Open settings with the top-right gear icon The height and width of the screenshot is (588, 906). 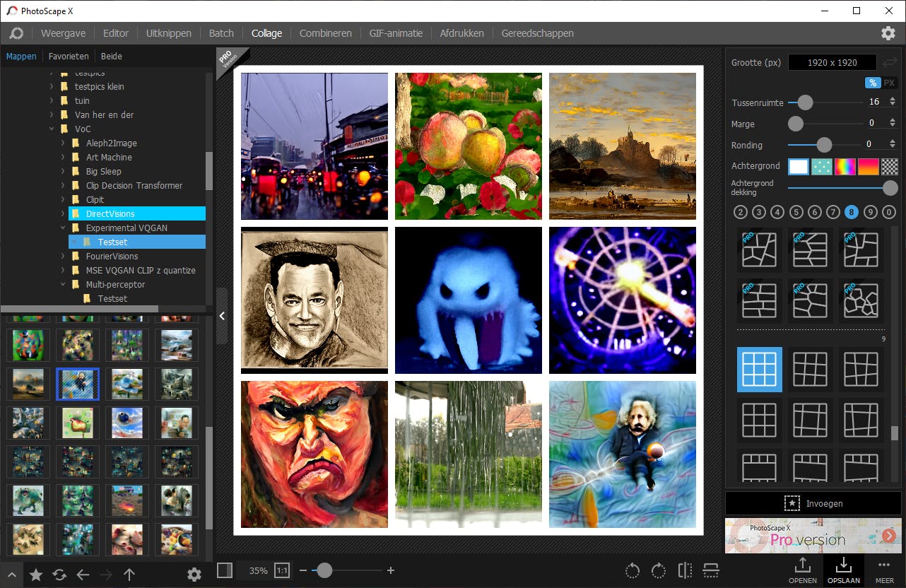(888, 33)
